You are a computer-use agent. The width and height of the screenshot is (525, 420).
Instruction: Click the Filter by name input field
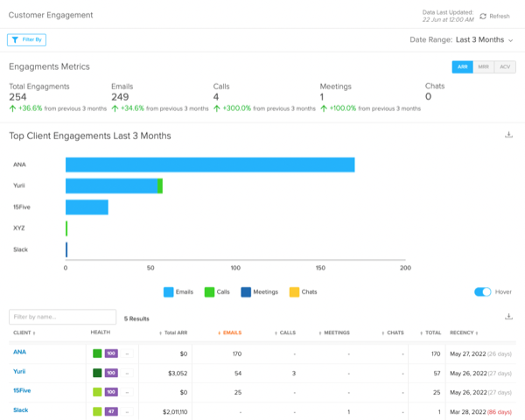(x=62, y=317)
